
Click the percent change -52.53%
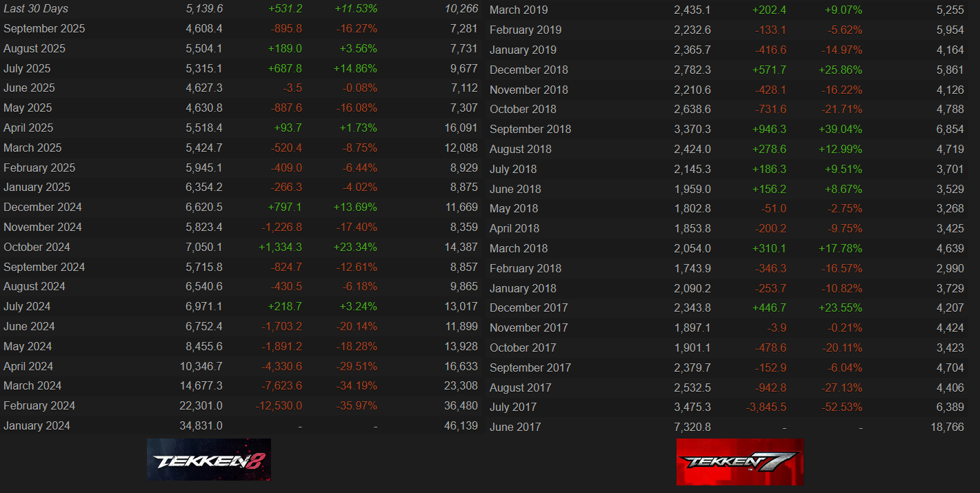point(841,407)
